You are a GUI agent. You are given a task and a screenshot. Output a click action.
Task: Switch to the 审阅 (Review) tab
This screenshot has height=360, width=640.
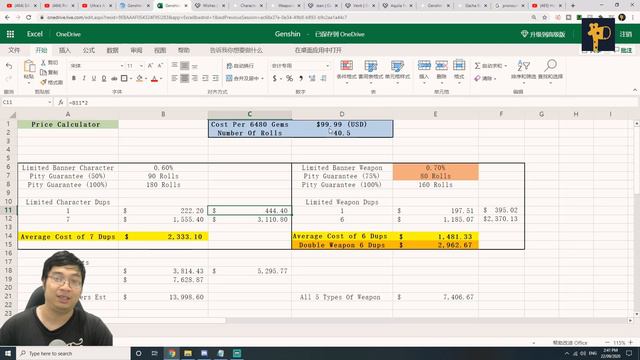coord(136,50)
